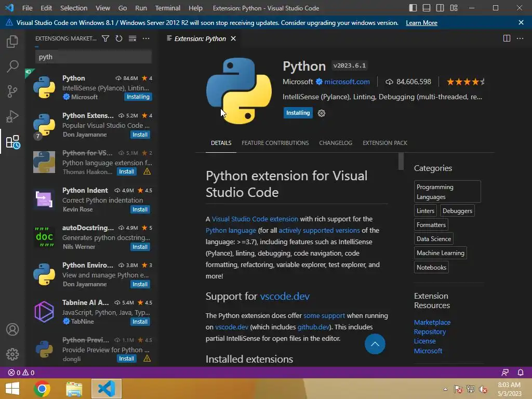Clear extensions search results
This screenshot has height=399, width=532.
coord(132,38)
